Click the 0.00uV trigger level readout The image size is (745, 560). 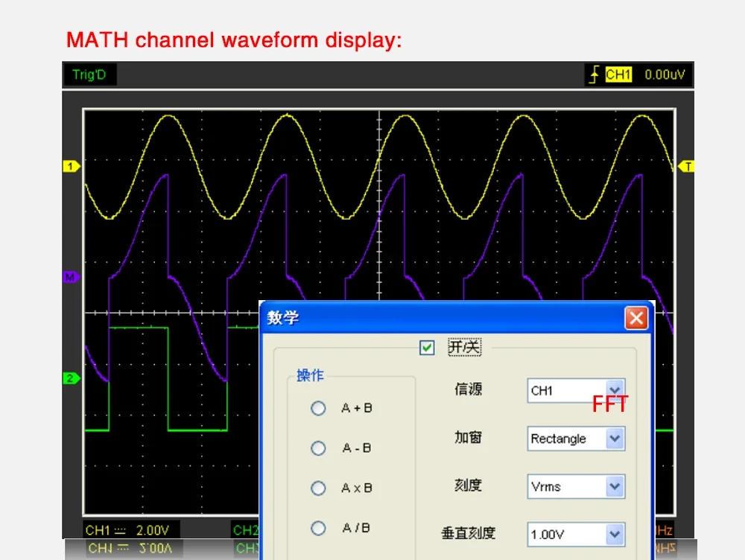[x=665, y=75]
